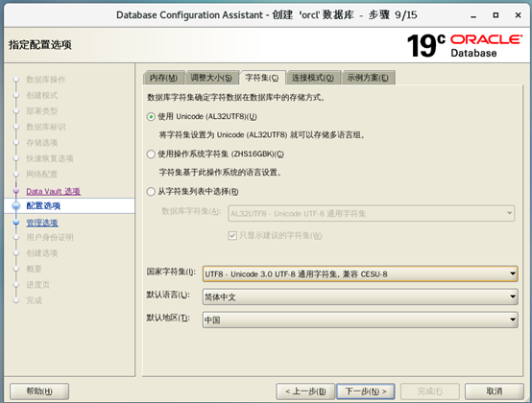The width and height of the screenshot is (532, 403).
Task: Click the 帮助(H) help button
Action: [x=39, y=391]
